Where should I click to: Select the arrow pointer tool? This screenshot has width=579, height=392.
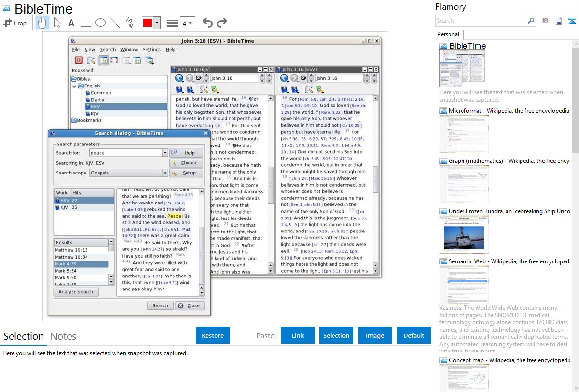(x=57, y=23)
